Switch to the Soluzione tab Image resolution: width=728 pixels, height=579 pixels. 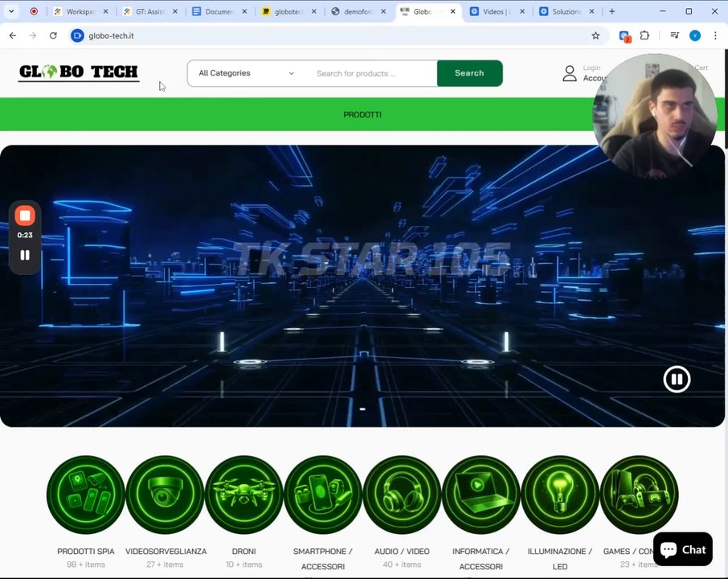567,11
